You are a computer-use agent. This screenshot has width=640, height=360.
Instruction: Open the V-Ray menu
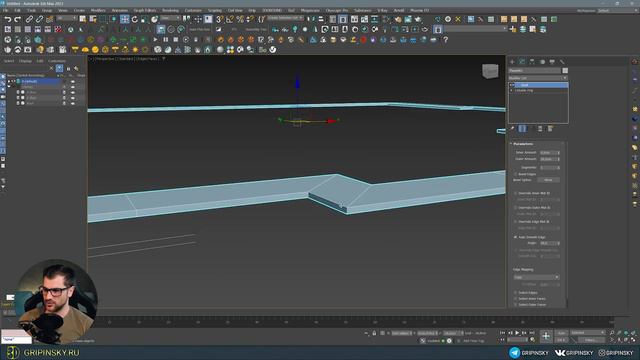(x=382, y=10)
